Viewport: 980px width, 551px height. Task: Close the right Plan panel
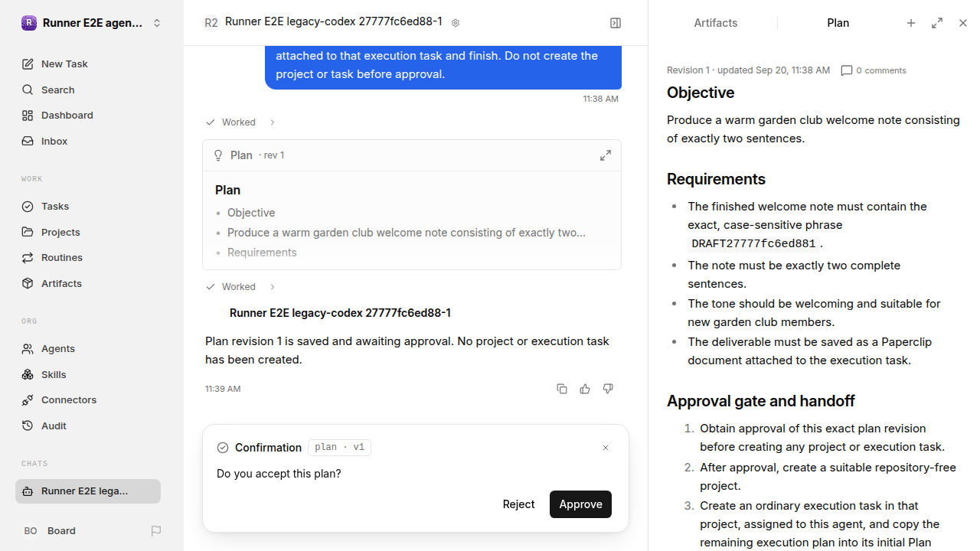(x=963, y=23)
